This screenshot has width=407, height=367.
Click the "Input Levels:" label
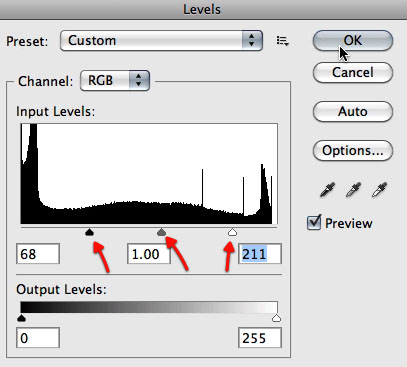click(56, 111)
